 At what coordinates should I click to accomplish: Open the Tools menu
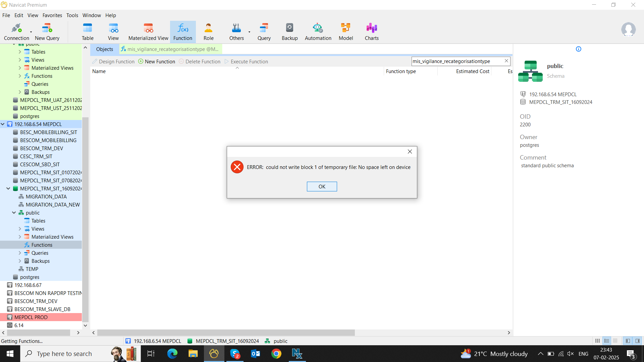(x=72, y=15)
